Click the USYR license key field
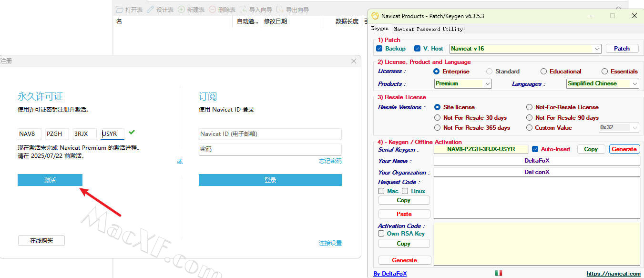This screenshot has height=278, width=644. pos(112,134)
